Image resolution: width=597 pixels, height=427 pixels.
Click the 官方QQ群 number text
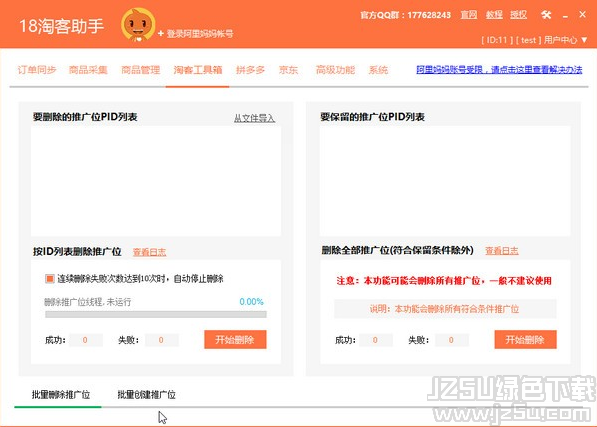click(x=405, y=15)
